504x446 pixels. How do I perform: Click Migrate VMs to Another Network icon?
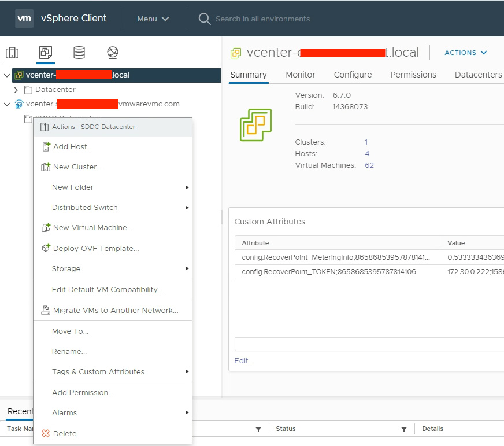(x=46, y=310)
